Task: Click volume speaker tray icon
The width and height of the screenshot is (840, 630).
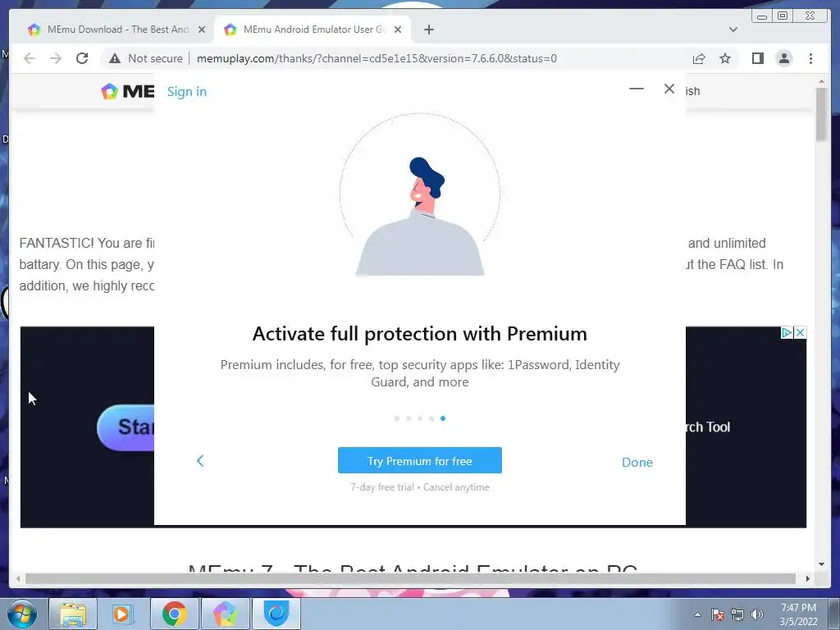Action: tap(757, 614)
